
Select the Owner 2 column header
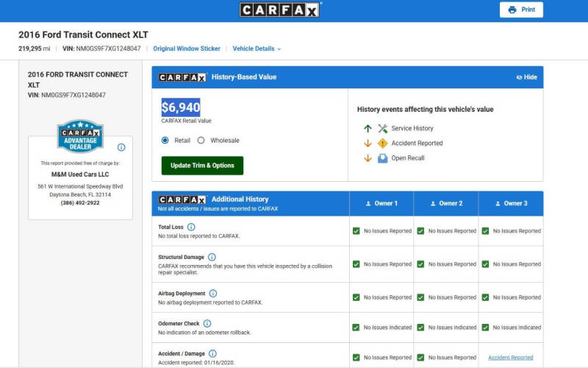(446, 203)
